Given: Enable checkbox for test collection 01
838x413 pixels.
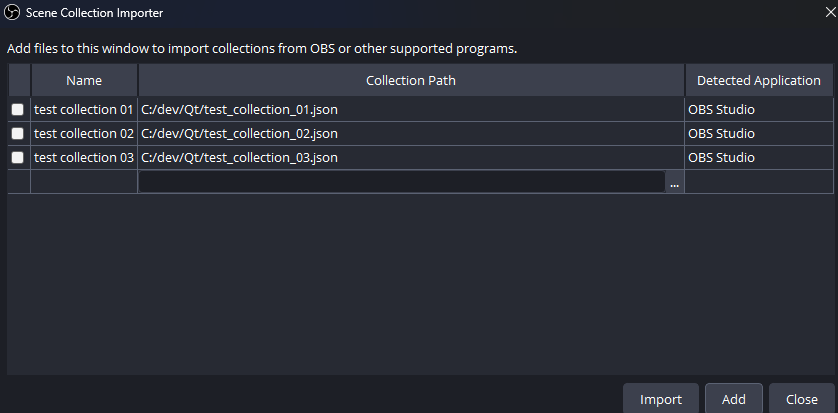Looking at the screenshot, I should 18,109.
